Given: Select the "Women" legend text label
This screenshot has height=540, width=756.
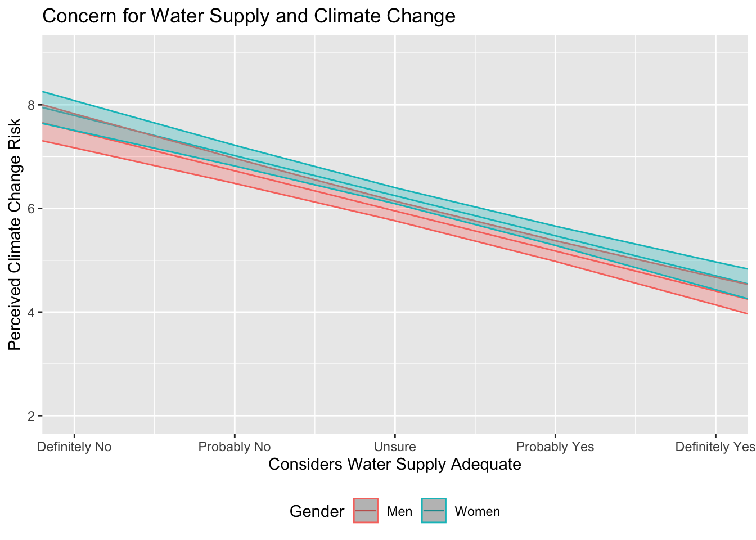Looking at the screenshot, I should coord(477,512).
